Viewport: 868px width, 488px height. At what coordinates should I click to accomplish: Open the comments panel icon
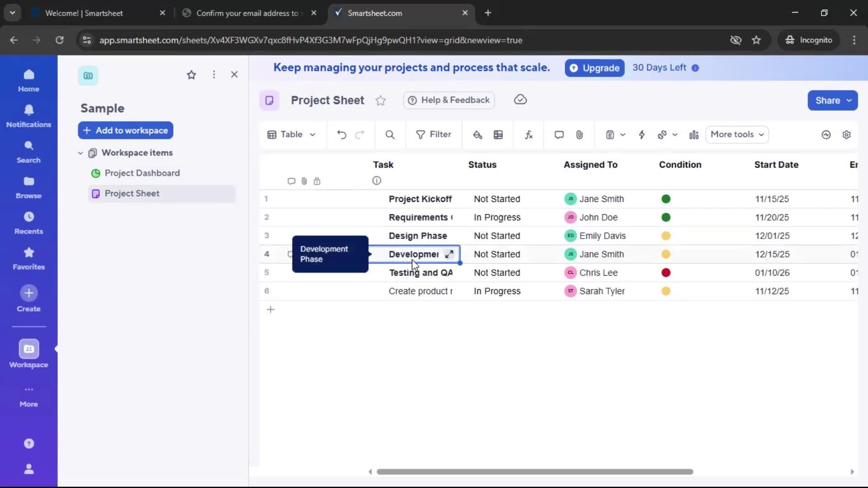[559, 135]
